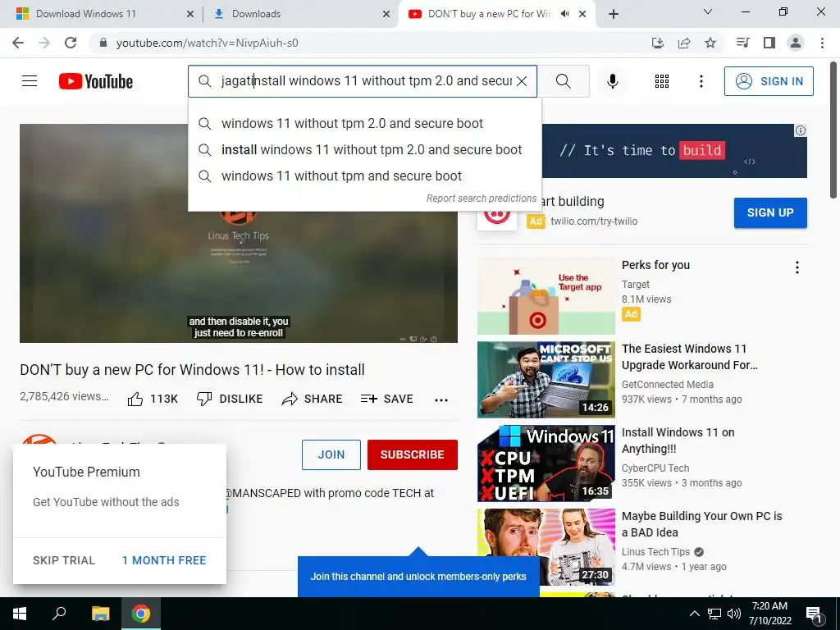This screenshot has height=630, width=840.
Task: Open the YouTube hamburger guide menu
Action: tap(30, 81)
